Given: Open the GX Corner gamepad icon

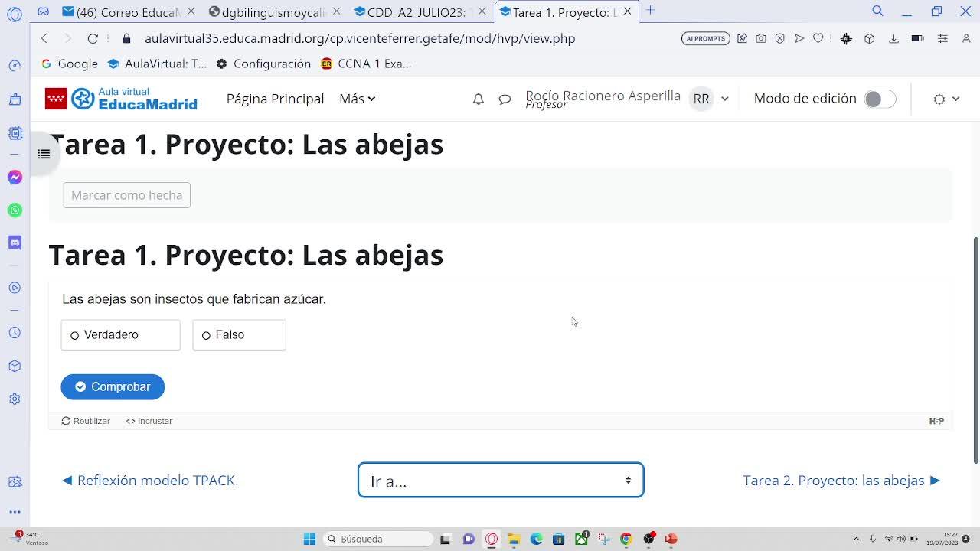Looking at the screenshot, I should (x=44, y=11).
